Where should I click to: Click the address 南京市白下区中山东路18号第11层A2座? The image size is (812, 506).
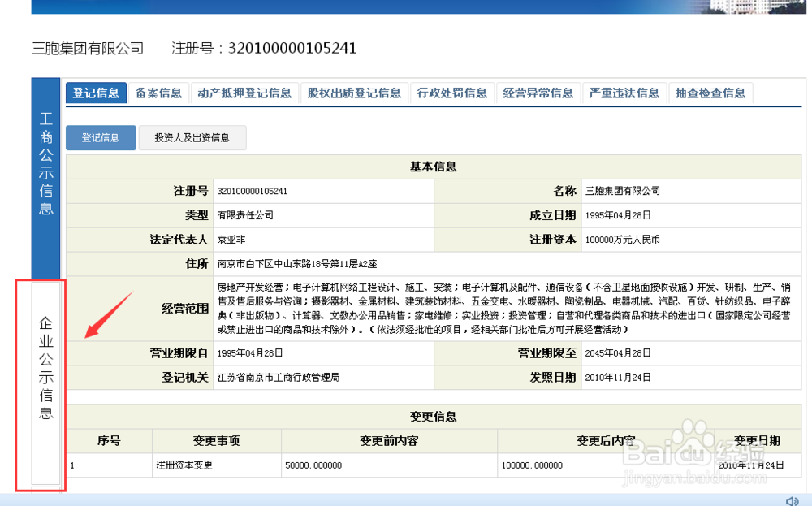tap(296, 264)
